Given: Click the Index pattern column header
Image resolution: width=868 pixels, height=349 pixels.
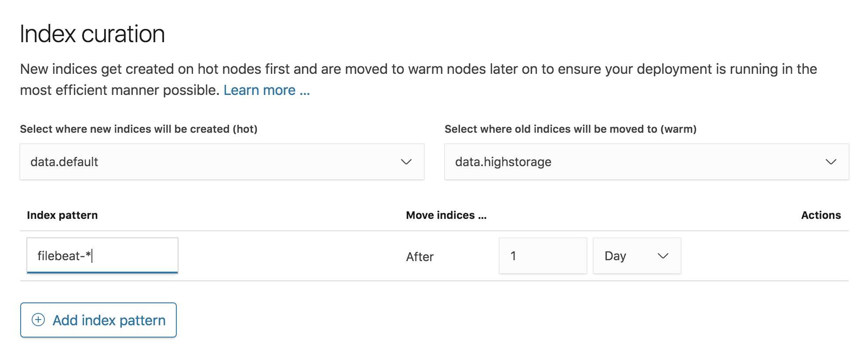Looking at the screenshot, I should click(62, 215).
